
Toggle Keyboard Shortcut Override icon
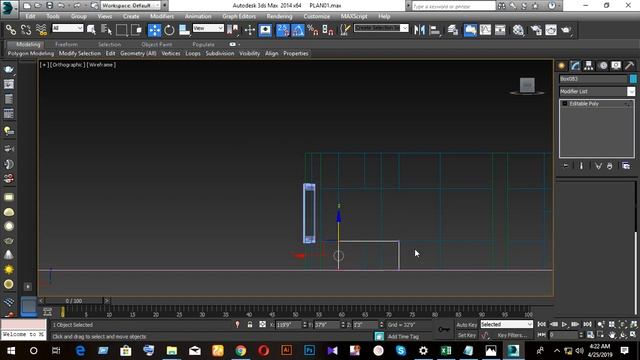click(265, 30)
